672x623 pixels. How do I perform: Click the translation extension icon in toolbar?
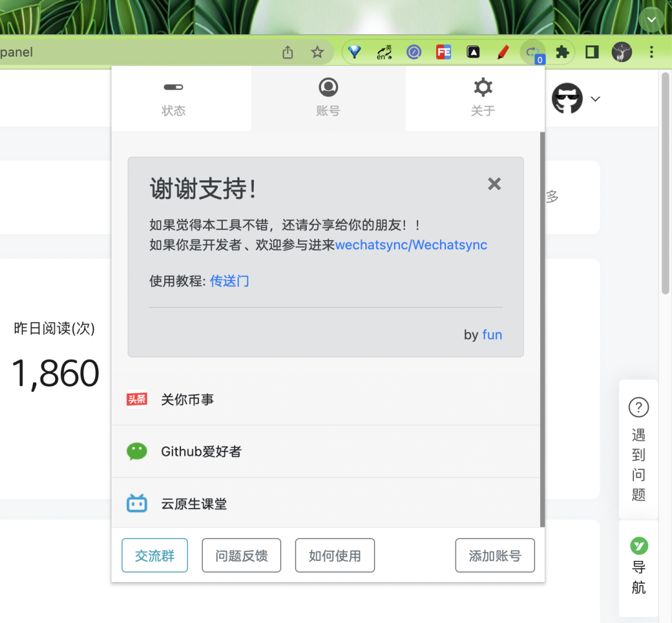click(x=384, y=52)
